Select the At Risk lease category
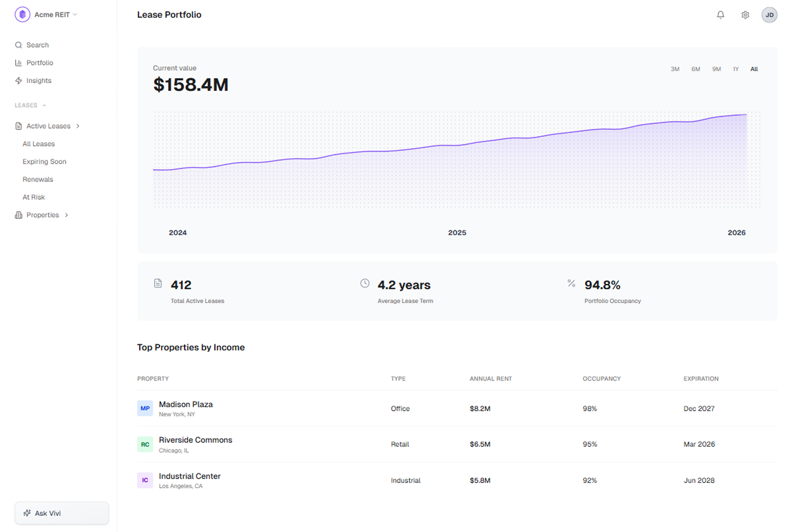This screenshot has height=532, width=804. 34,197
